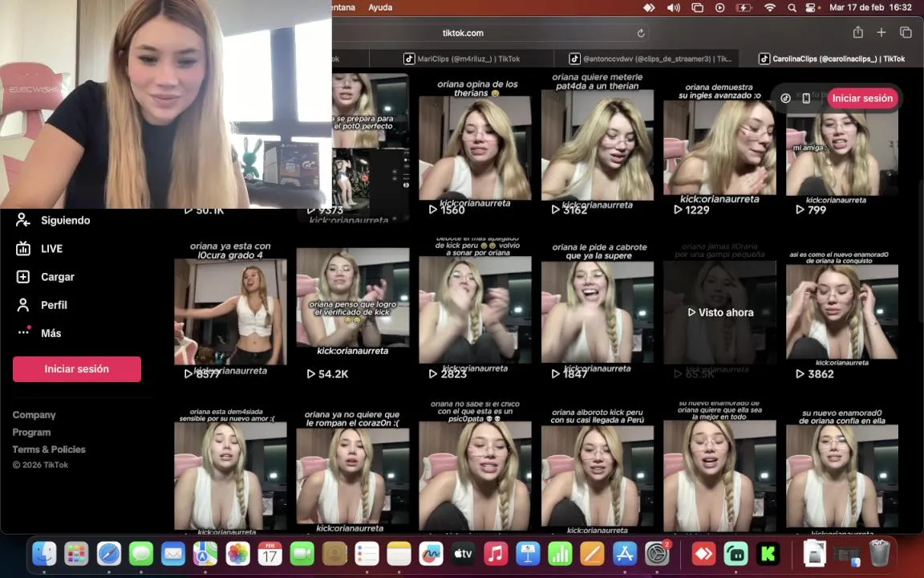
Task: Open Photos from the Dock
Action: (x=237, y=555)
